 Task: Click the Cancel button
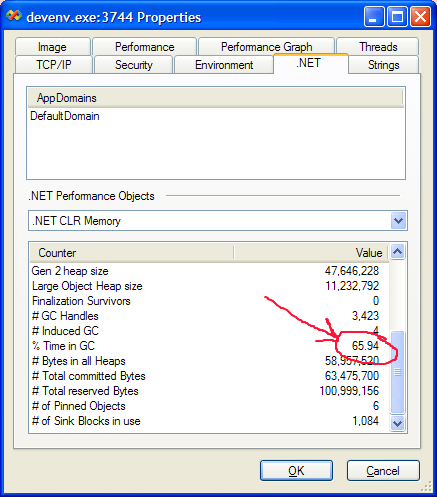click(x=383, y=471)
